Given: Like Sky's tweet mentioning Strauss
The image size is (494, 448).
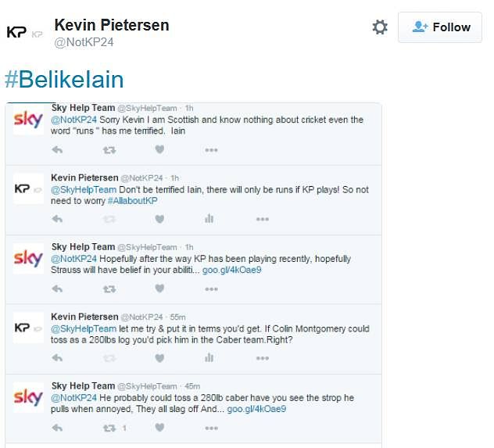Looking at the screenshot, I should click(159, 289).
